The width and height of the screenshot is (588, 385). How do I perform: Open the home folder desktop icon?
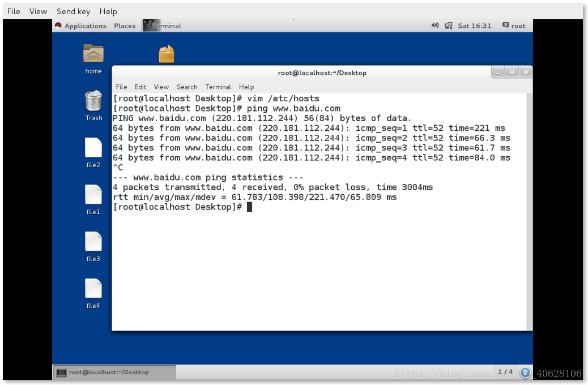click(x=93, y=54)
